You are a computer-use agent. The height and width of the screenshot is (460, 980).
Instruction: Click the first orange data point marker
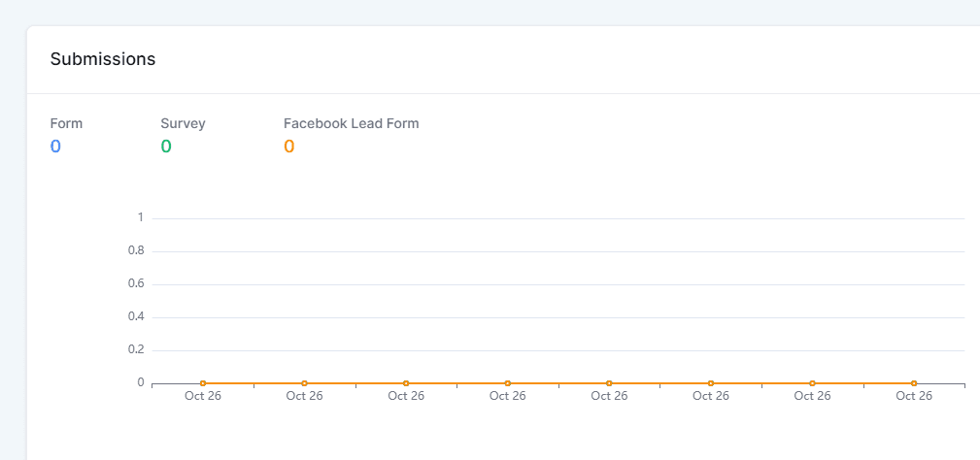click(203, 383)
